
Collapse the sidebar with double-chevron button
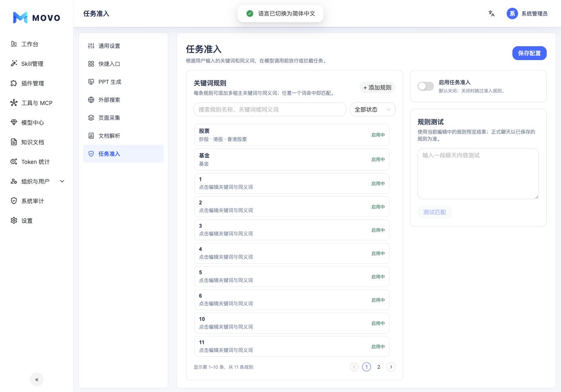(x=37, y=379)
